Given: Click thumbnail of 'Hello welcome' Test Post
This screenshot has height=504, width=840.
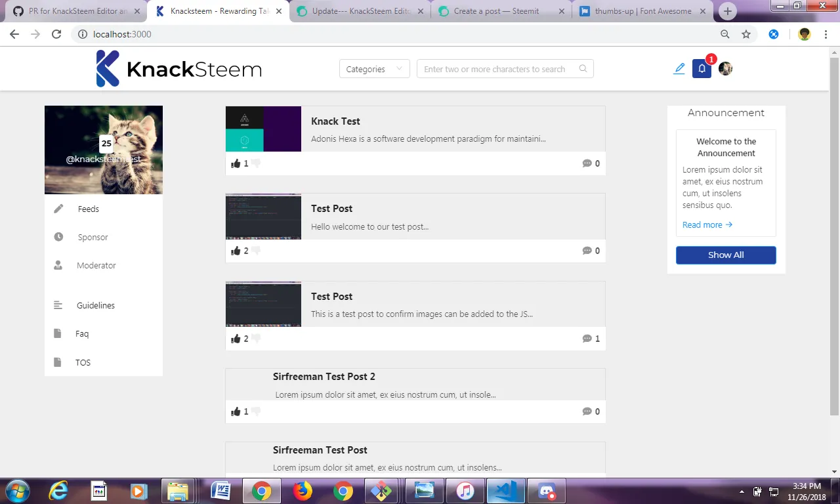Looking at the screenshot, I should click(263, 217).
